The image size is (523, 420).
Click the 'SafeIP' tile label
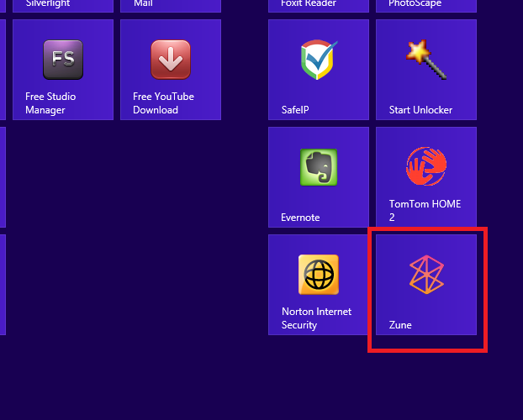[x=295, y=110]
